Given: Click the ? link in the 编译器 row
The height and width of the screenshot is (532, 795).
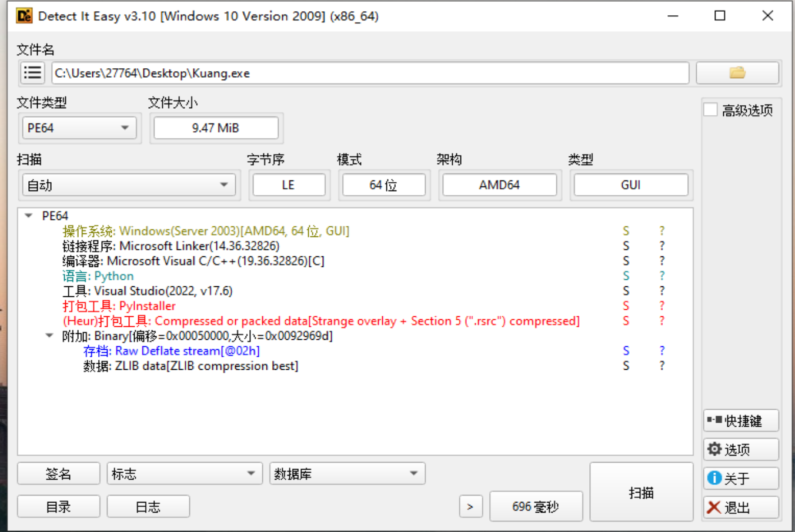Looking at the screenshot, I should tap(662, 261).
